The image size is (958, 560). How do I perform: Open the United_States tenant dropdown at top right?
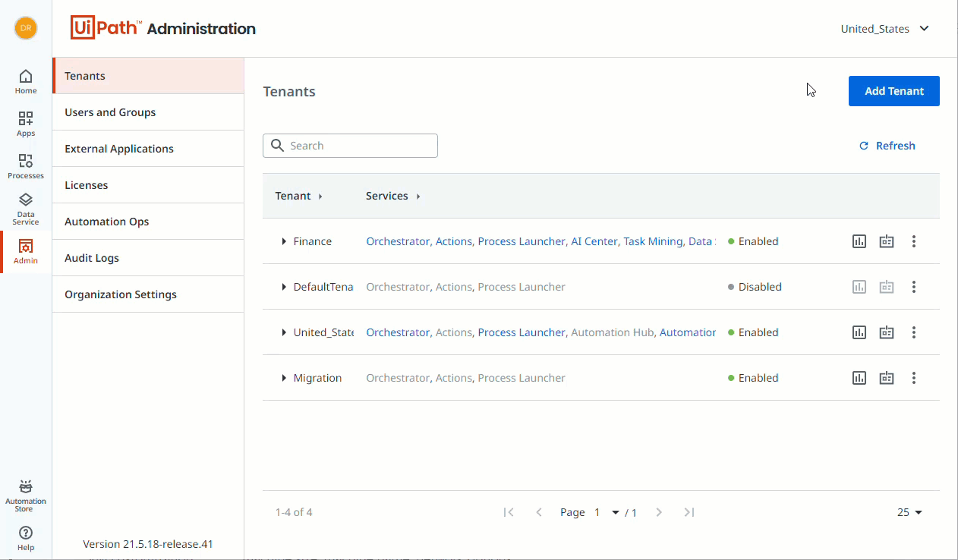[885, 29]
